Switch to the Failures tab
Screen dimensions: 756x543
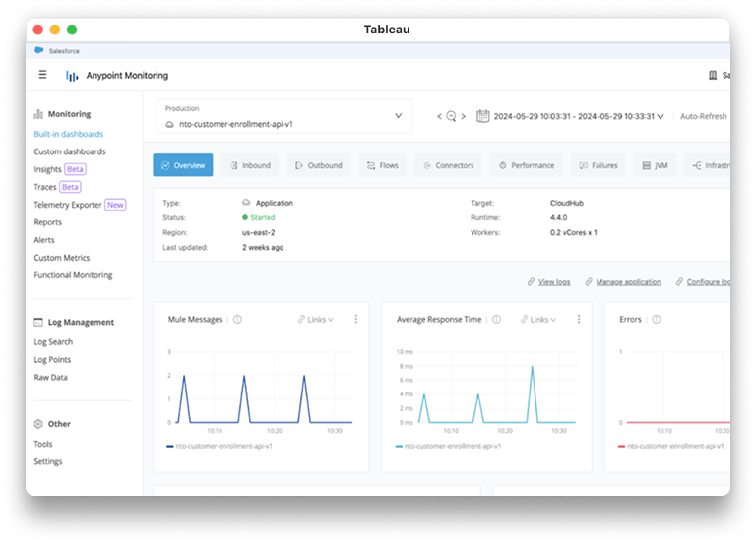coord(598,165)
